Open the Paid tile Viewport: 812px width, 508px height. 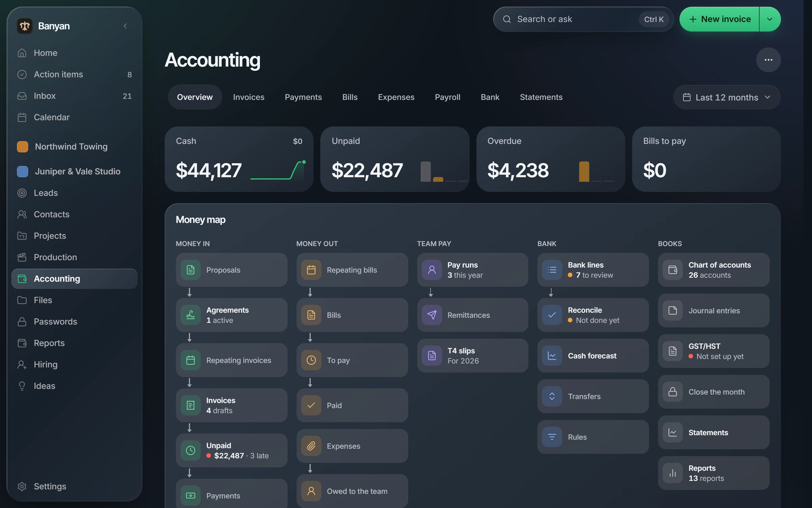coord(352,405)
